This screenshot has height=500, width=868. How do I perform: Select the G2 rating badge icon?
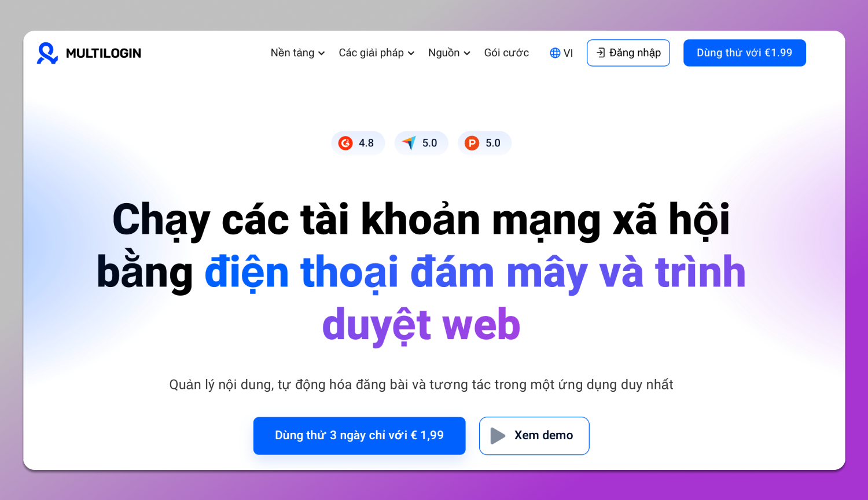345,142
